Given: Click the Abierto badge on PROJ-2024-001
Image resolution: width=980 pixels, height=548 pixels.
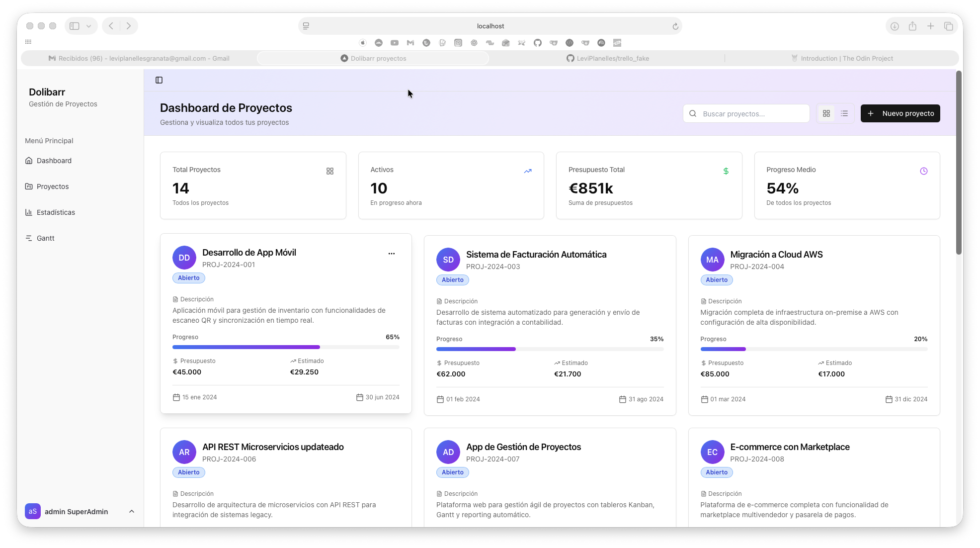Looking at the screenshot, I should click(x=189, y=278).
